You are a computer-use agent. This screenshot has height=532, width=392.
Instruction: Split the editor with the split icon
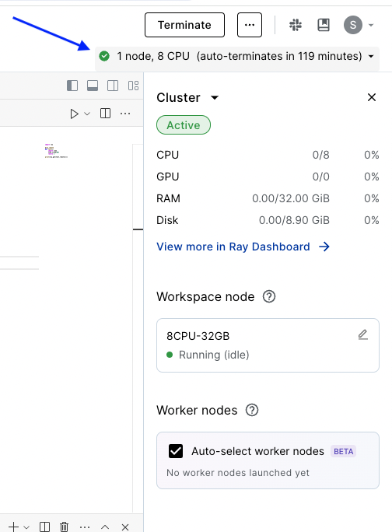(x=105, y=114)
